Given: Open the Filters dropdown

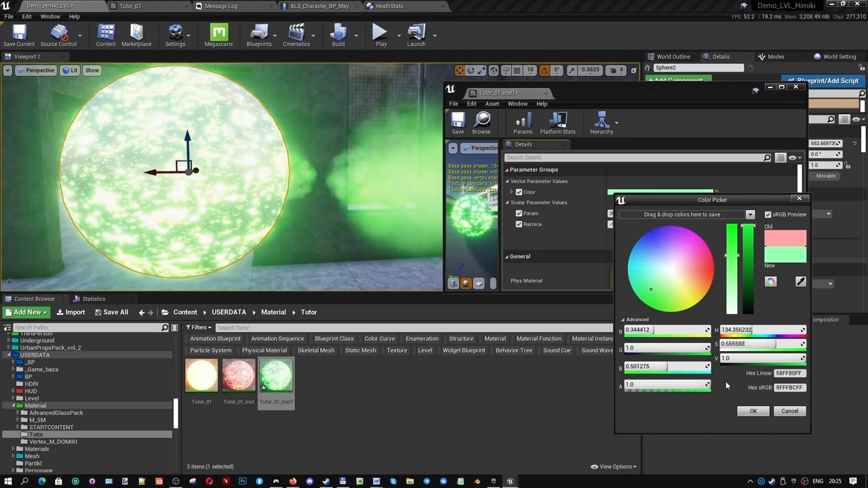Looking at the screenshot, I should pos(199,328).
